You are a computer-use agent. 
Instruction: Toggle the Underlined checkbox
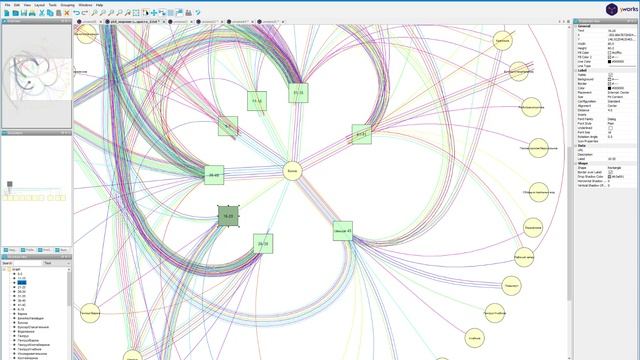coord(611,128)
